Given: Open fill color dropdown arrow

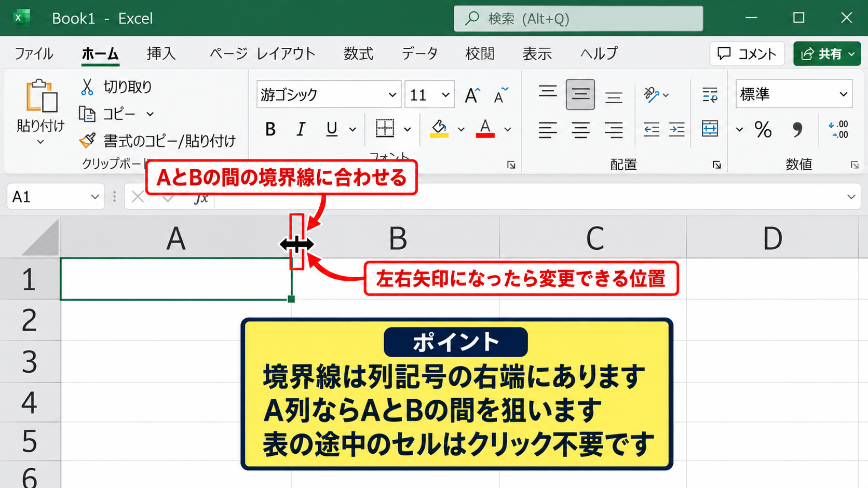Looking at the screenshot, I should click(461, 129).
